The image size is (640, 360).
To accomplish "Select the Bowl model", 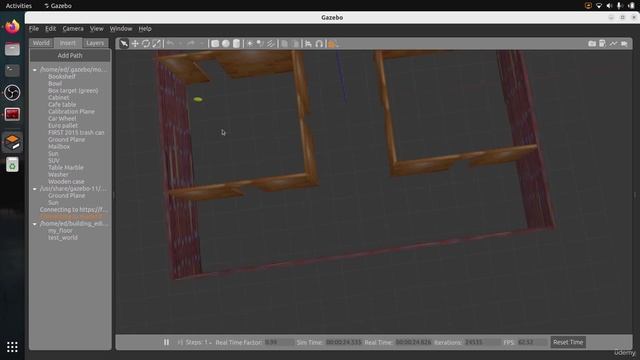I will pos(55,83).
